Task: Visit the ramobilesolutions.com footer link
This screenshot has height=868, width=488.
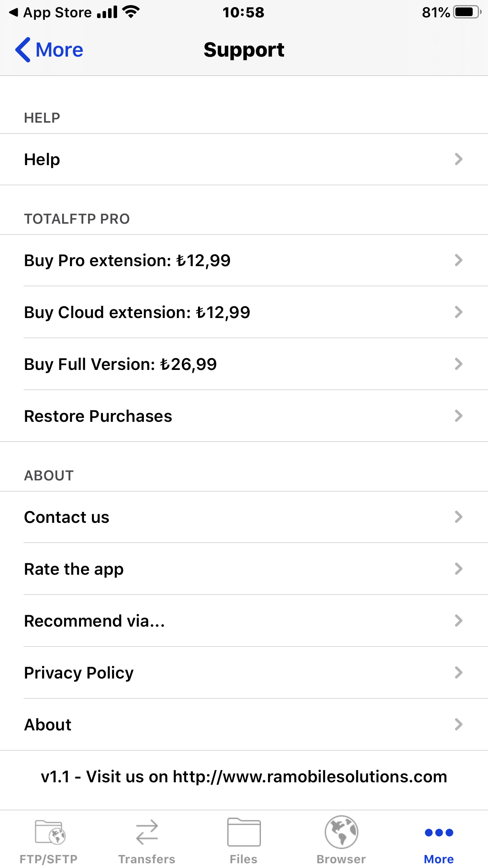Action: 310,776
